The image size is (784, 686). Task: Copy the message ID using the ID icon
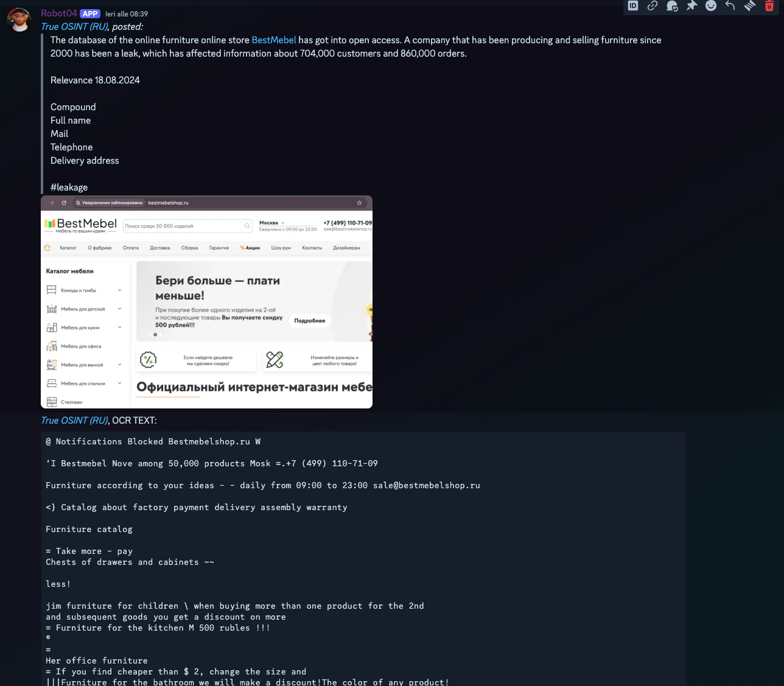[633, 5]
